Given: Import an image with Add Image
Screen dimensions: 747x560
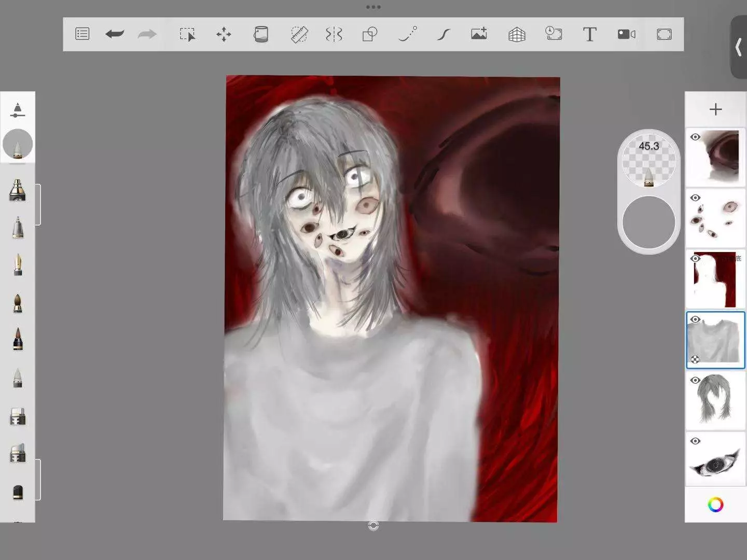Looking at the screenshot, I should pos(479,34).
